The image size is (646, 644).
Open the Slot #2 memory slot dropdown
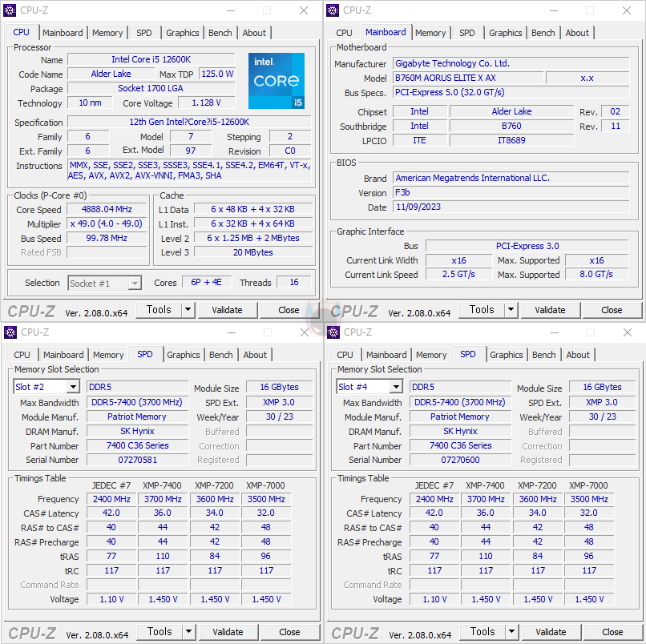(x=46, y=387)
